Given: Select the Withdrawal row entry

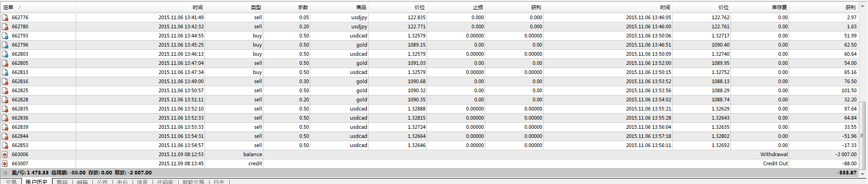Looking at the screenshot, I should click(773, 154).
